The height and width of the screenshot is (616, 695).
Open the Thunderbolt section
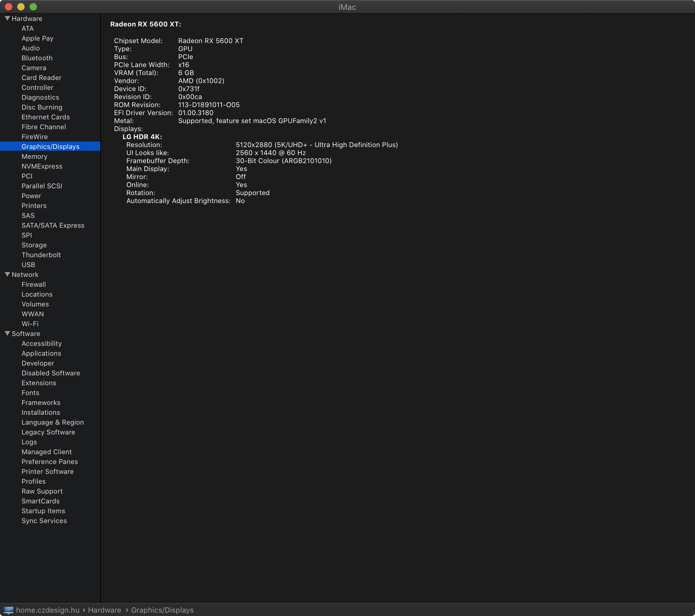click(x=41, y=255)
